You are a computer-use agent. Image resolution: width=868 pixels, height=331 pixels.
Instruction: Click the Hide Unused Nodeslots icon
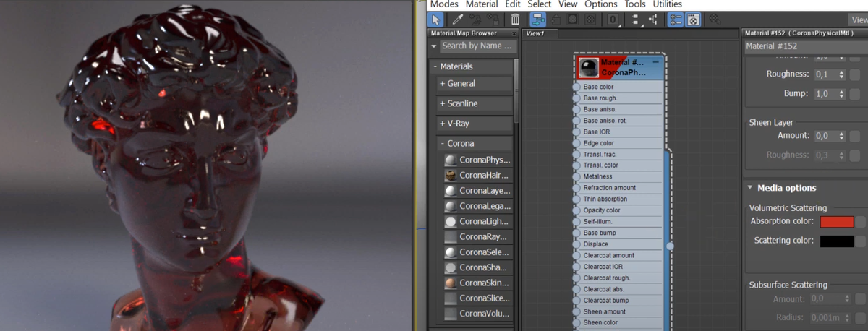pos(556,20)
